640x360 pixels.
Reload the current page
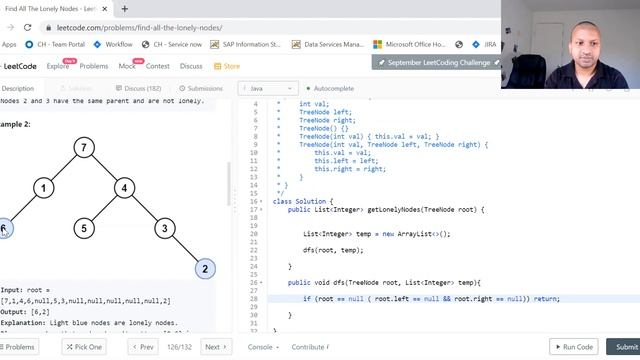pyautogui.click(x=27, y=27)
